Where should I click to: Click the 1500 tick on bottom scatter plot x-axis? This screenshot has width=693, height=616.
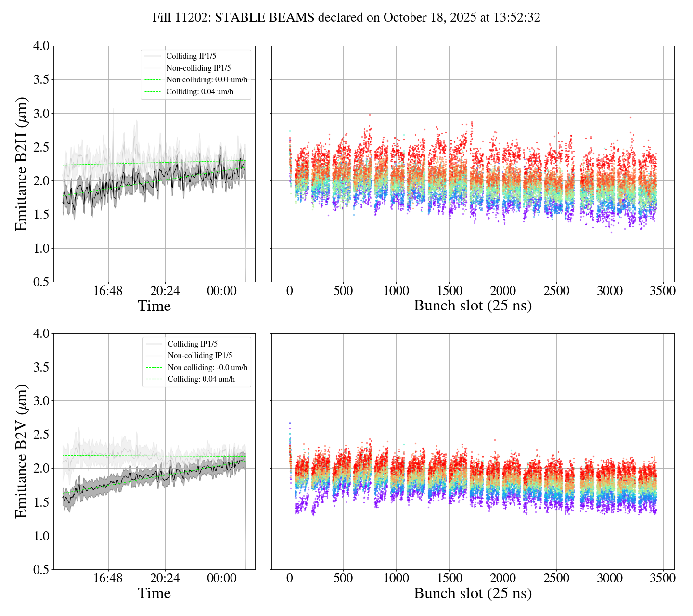[449, 578]
